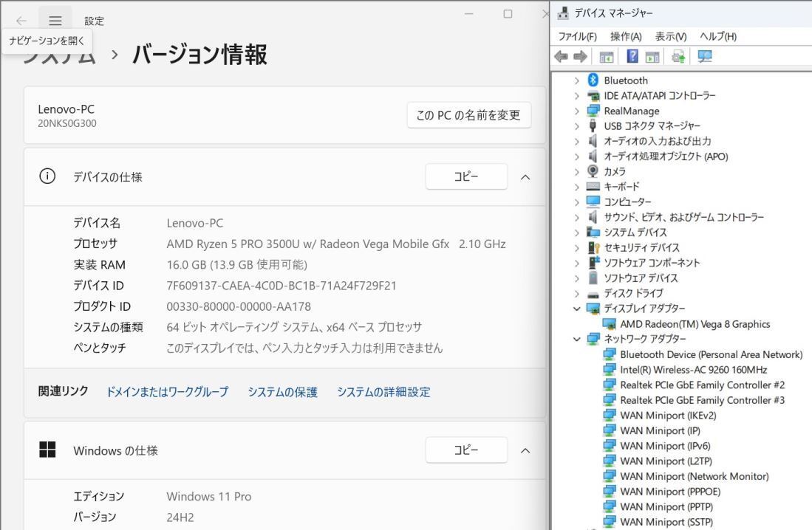Click the info icon beside デバイスの仕様
This screenshot has height=530, width=812.
click(x=47, y=176)
